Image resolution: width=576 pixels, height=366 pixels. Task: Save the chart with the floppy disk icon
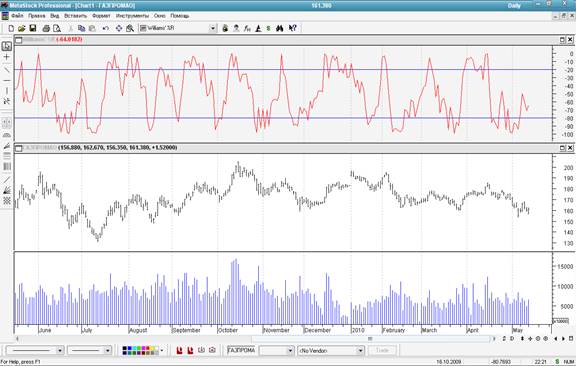coord(33,28)
